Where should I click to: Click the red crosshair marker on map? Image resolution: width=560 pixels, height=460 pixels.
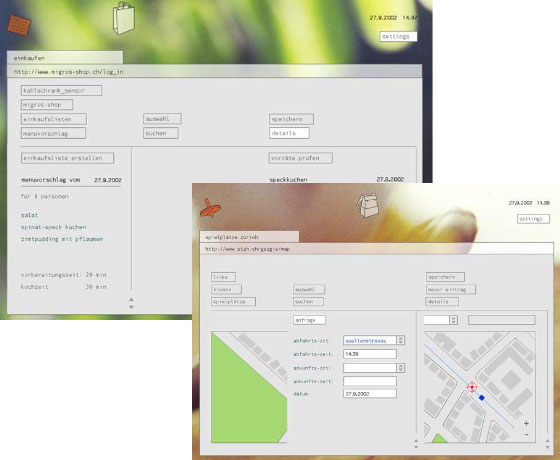click(x=472, y=387)
